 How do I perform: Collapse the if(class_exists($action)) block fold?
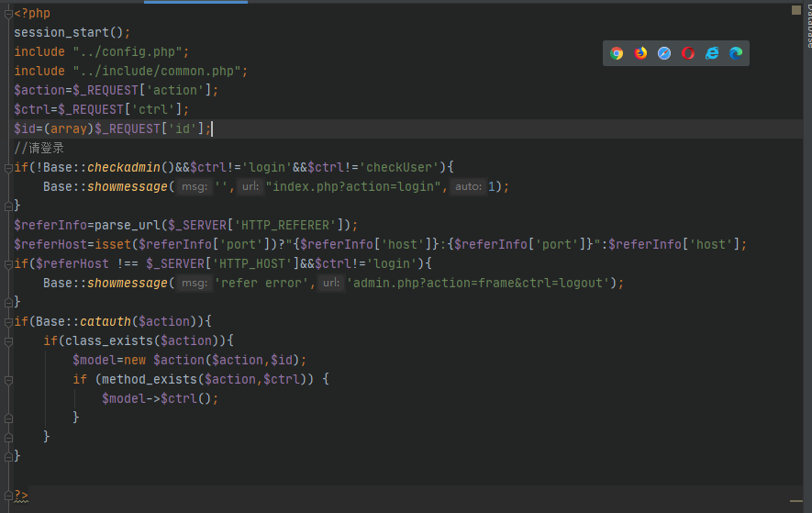[8, 341]
